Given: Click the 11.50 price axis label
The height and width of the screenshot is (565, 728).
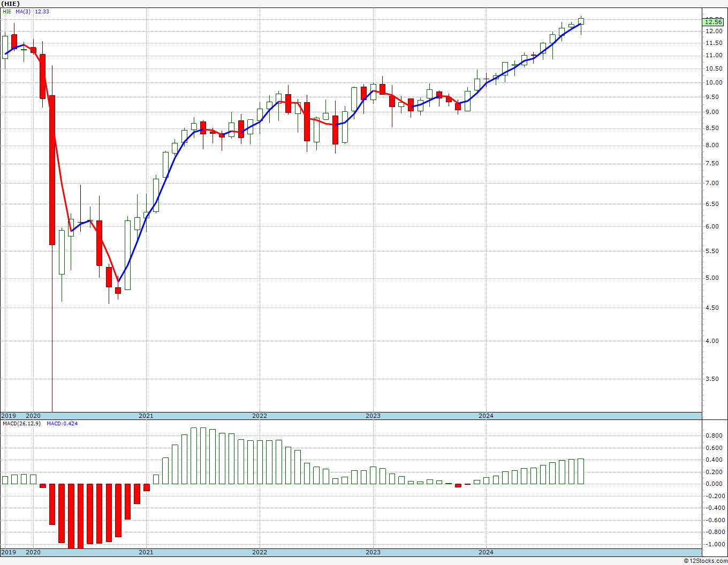Looking at the screenshot, I should coord(714,43).
